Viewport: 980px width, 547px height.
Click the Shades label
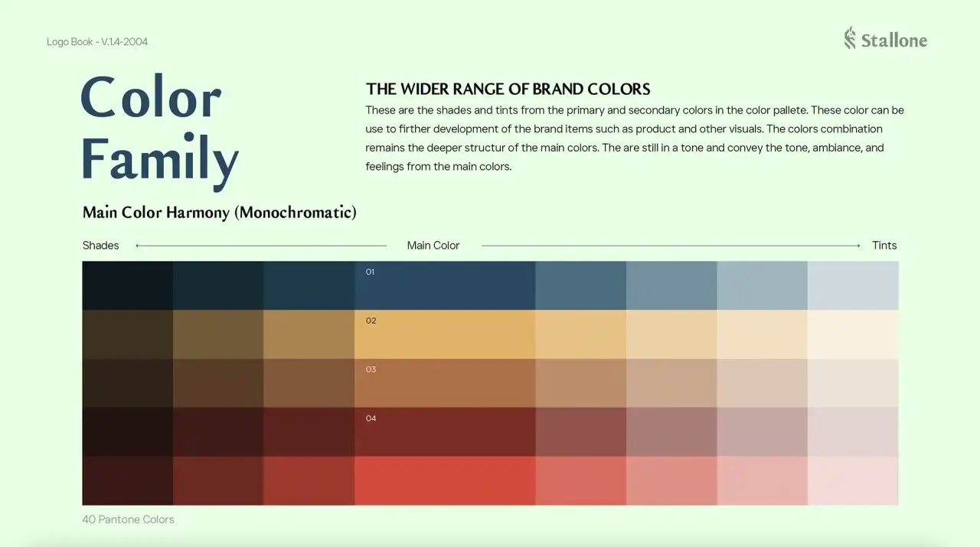(101, 246)
